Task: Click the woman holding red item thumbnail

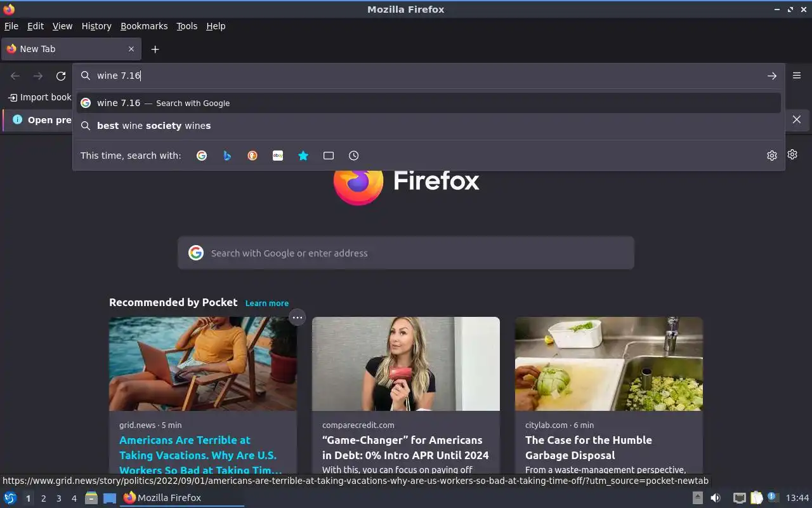Action: [x=406, y=364]
